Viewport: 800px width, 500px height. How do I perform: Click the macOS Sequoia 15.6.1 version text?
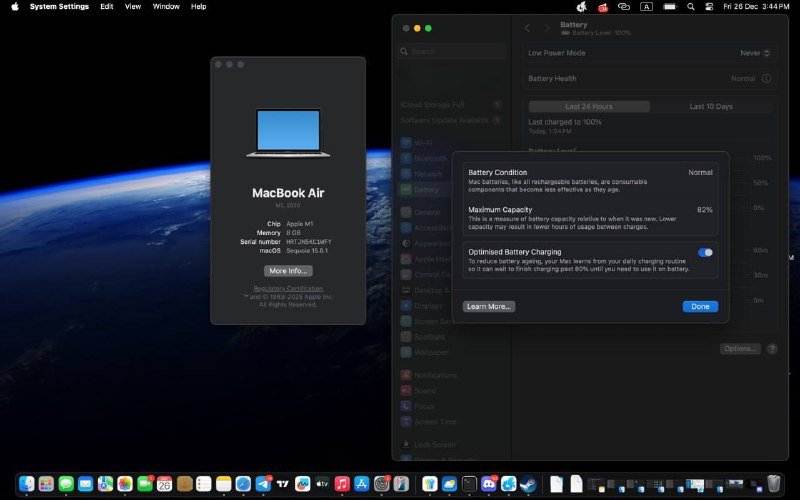point(307,251)
